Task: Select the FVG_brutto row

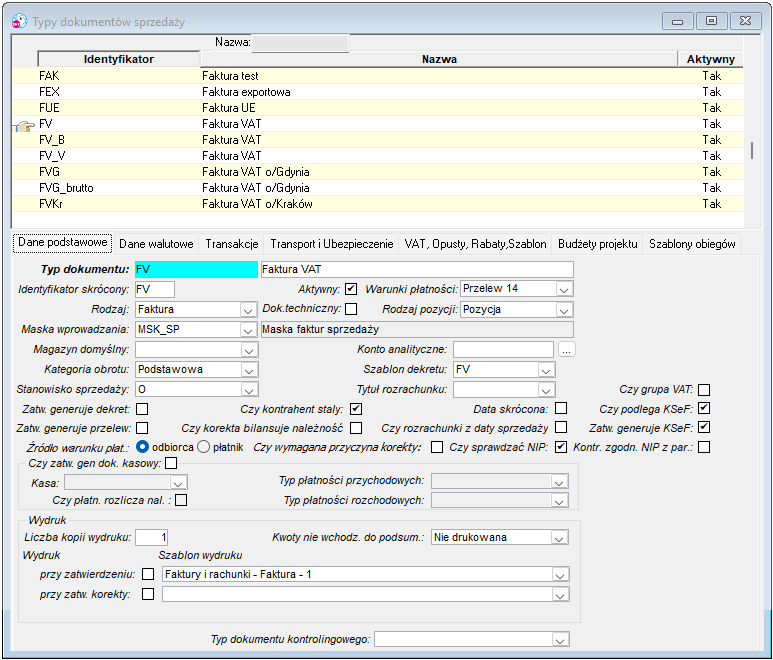Action: point(377,188)
